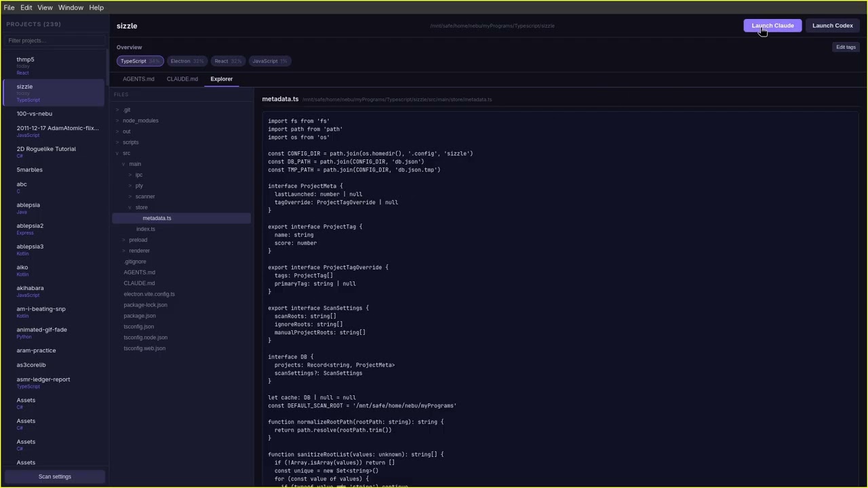Select the abc project
868x488 pixels.
[54, 187]
